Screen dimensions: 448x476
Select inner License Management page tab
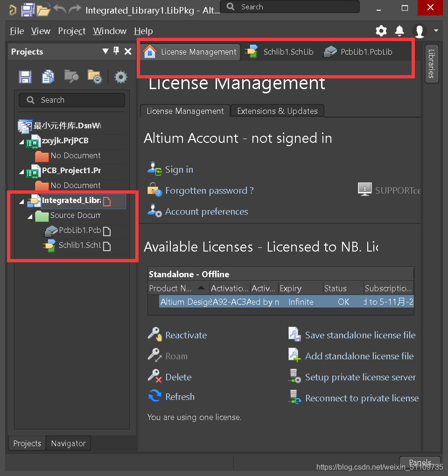(185, 111)
